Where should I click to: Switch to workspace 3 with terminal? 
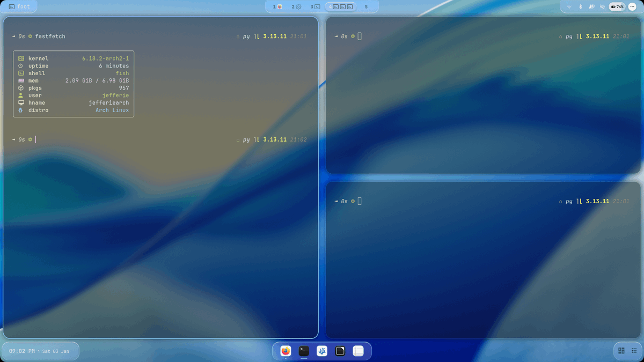click(x=315, y=7)
